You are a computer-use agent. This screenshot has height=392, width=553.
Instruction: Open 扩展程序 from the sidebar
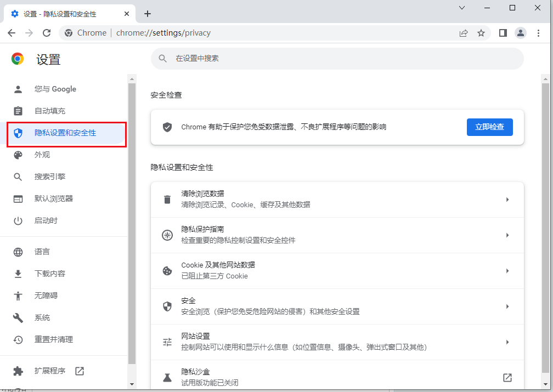[50, 371]
